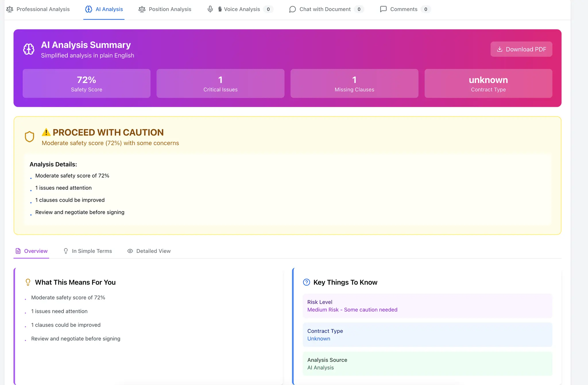Switch to the Position Analysis tab
588x385 pixels.
pos(165,9)
